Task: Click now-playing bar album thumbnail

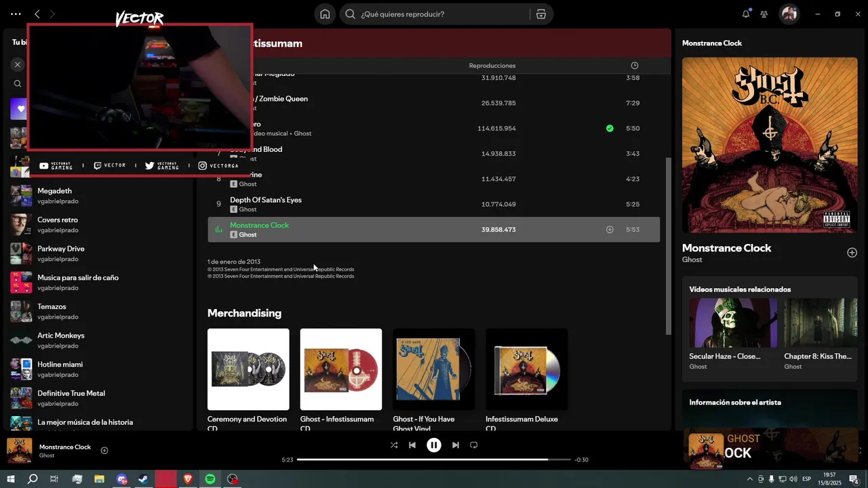Action: pyautogui.click(x=20, y=451)
